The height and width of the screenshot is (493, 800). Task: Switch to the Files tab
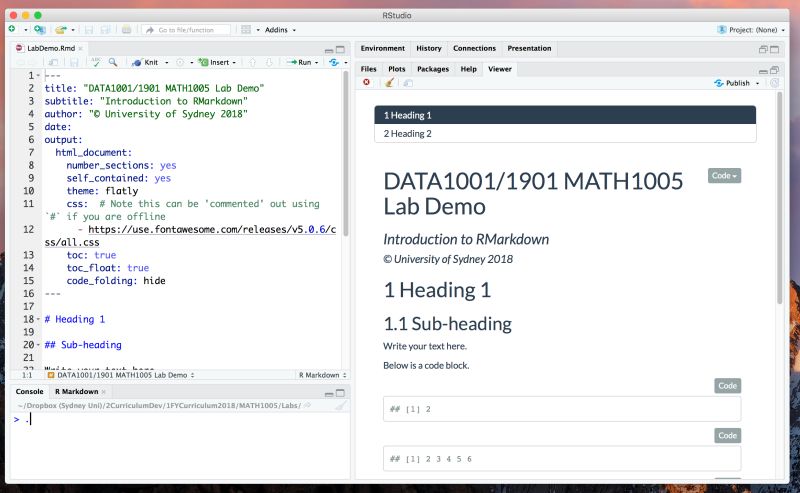coord(368,69)
